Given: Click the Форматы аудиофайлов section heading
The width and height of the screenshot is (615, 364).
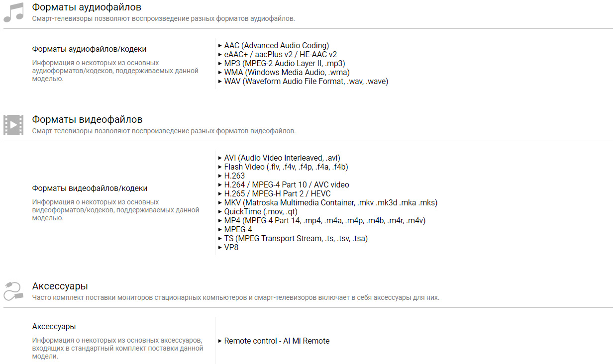Looking at the screenshot, I should 87,7.
